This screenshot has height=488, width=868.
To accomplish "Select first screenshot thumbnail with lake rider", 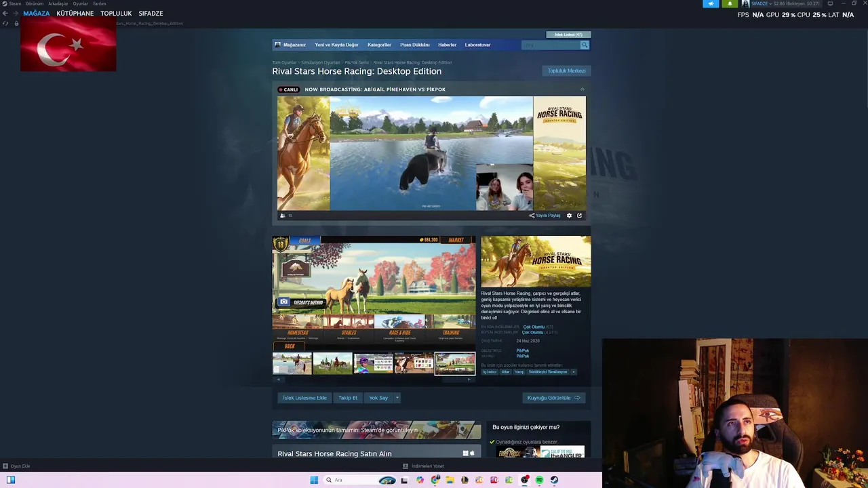I will [x=292, y=364].
